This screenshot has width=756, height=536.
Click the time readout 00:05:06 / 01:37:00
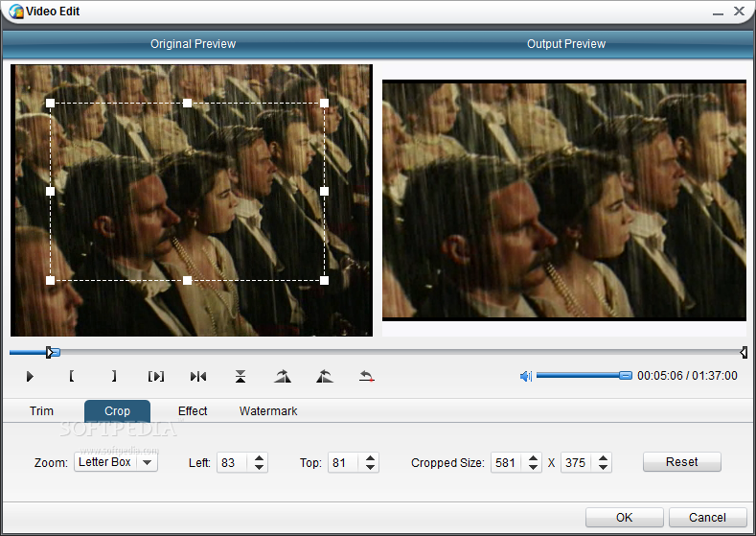687,376
